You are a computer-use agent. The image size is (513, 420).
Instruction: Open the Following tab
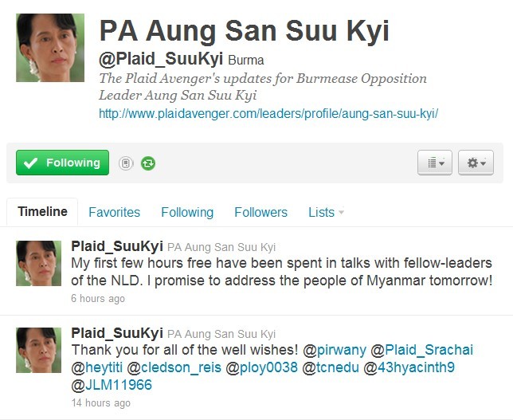187,212
